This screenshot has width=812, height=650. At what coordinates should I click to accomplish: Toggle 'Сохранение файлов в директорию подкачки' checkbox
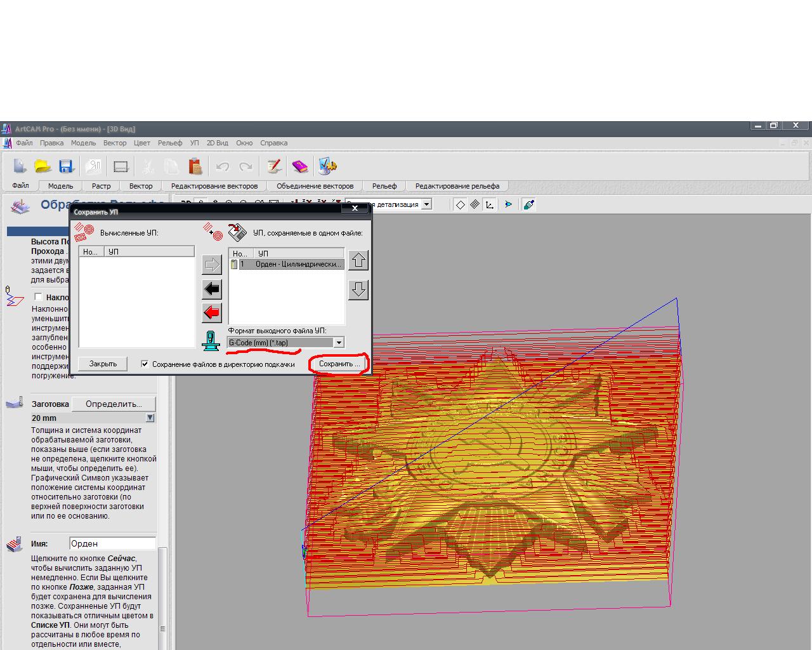click(145, 364)
